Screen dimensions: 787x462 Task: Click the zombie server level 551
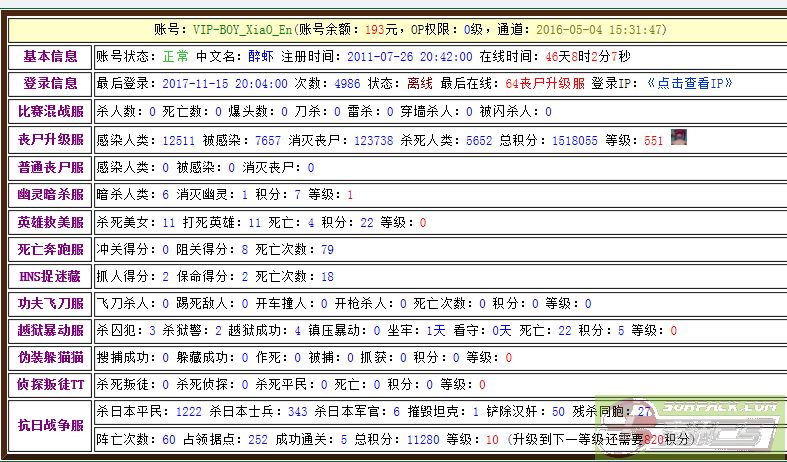pos(653,141)
